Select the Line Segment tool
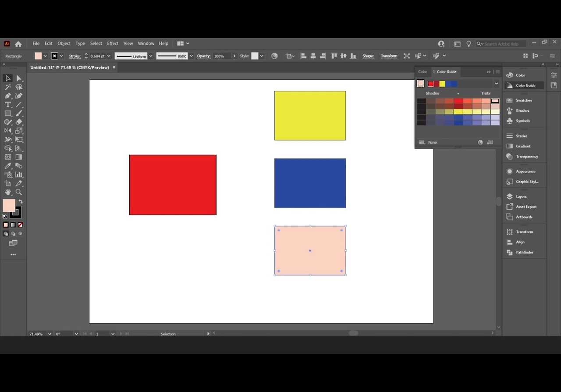Viewport: 561px width, 392px height. pyautogui.click(x=19, y=105)
